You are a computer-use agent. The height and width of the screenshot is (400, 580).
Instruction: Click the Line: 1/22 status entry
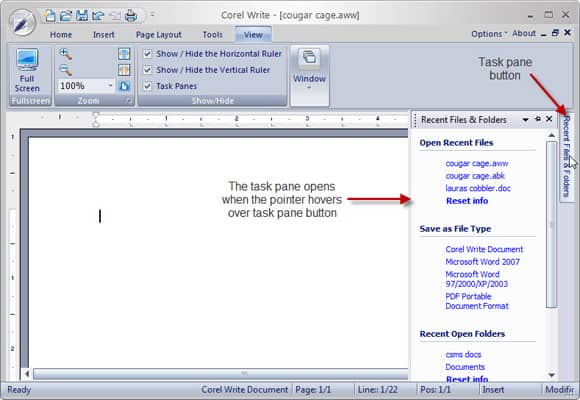378,390
